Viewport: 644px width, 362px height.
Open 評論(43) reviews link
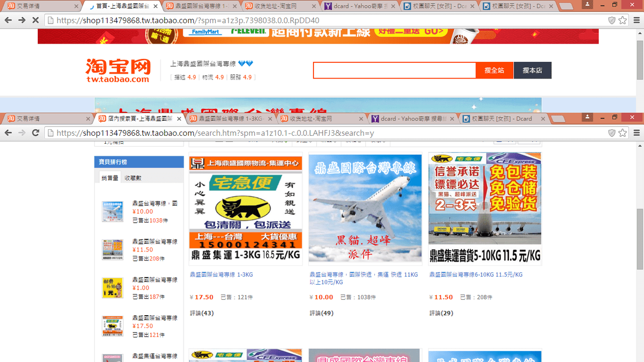coord(202,313)
